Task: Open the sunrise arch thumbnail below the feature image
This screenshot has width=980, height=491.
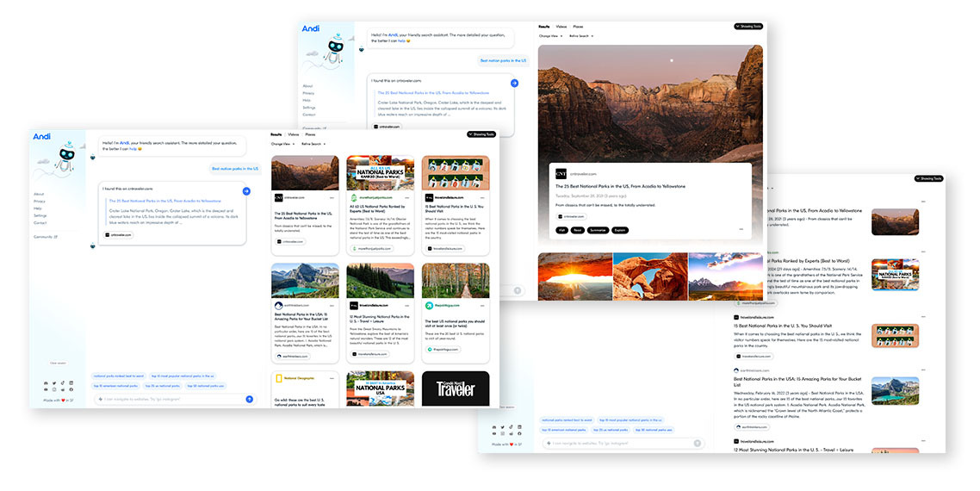Action: point(575,277)
